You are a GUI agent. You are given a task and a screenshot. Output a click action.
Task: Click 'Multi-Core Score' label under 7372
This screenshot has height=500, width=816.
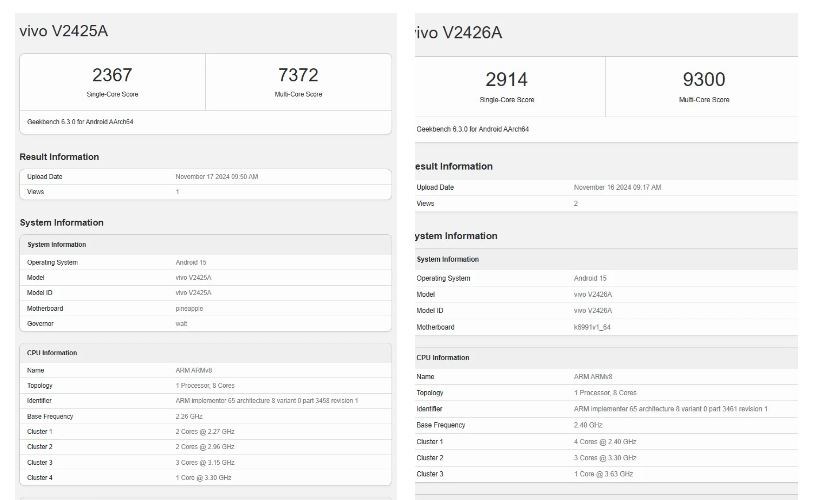[298, 95]
